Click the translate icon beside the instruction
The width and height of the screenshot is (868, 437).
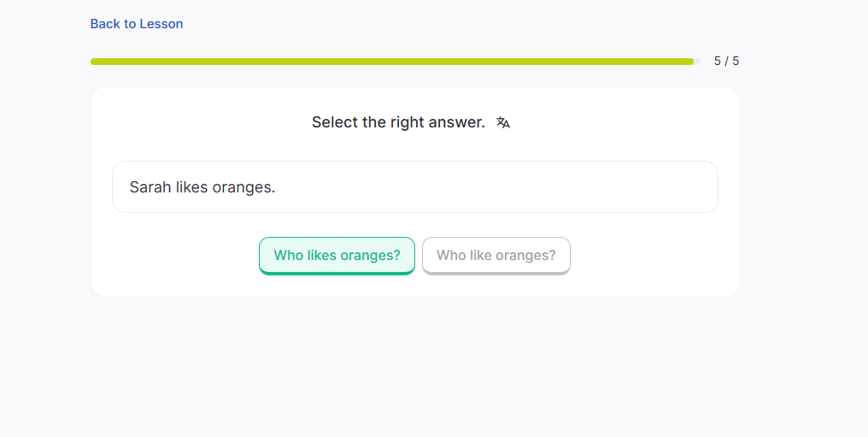(x=503, y=123)
